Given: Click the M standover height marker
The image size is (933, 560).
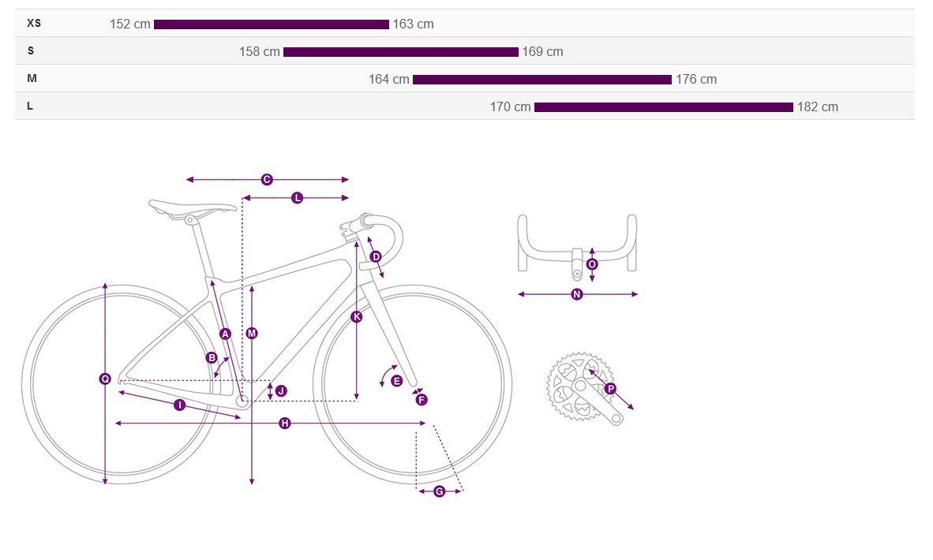Looking at the screenshot, I should 252,334.
